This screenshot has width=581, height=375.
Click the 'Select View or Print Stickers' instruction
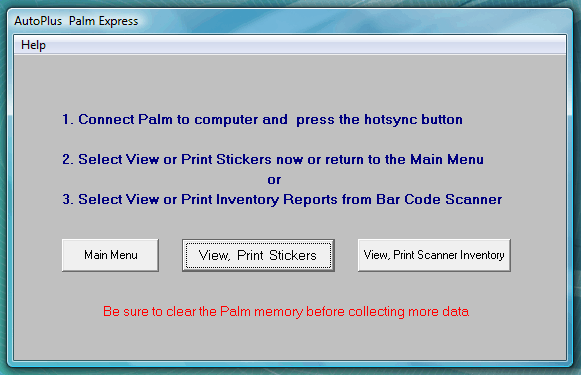pyautogui.click(x=273, y=159)
